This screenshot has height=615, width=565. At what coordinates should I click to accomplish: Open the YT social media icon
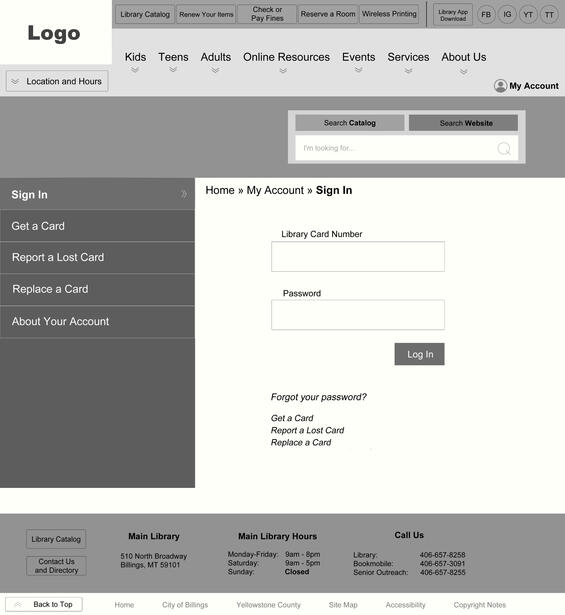528,15
